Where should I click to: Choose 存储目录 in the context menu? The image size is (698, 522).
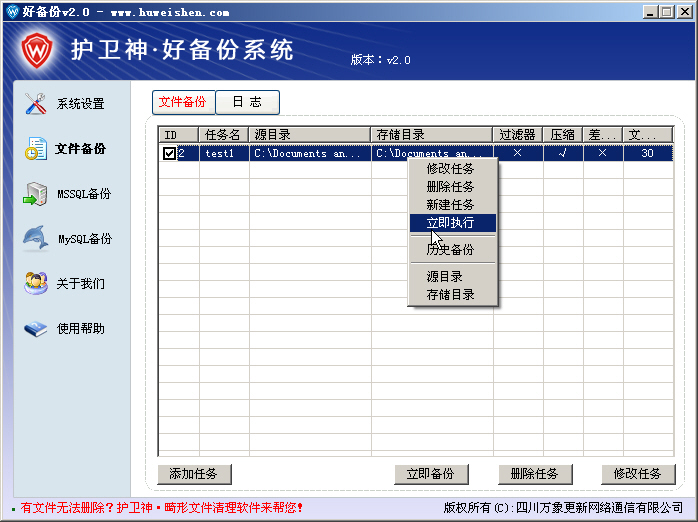[453, 295]
